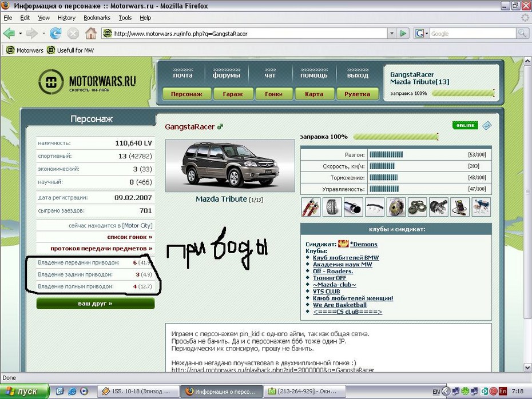Open протокол передачи предметов link
This screenshot has height=399, width=532.
tap(101, 249)
